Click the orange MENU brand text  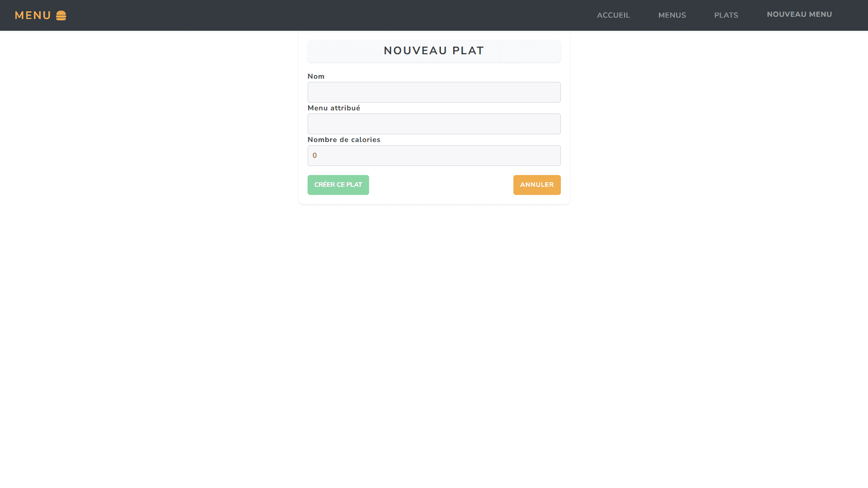click(33, 15)
